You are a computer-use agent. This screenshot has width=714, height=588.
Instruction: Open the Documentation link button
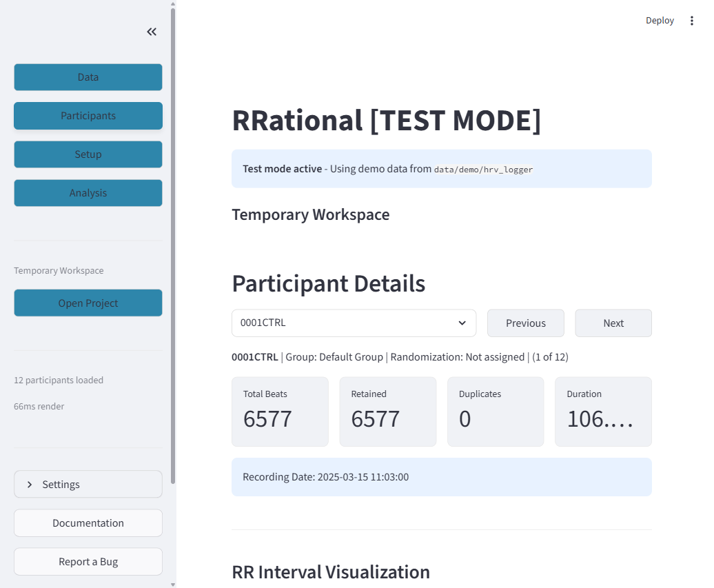(x=88, y=523)
